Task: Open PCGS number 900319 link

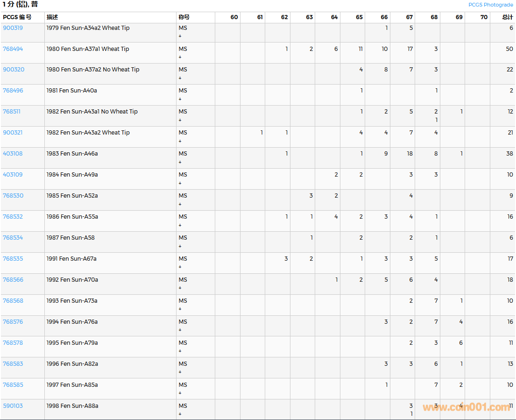Action: pos(13,28)
